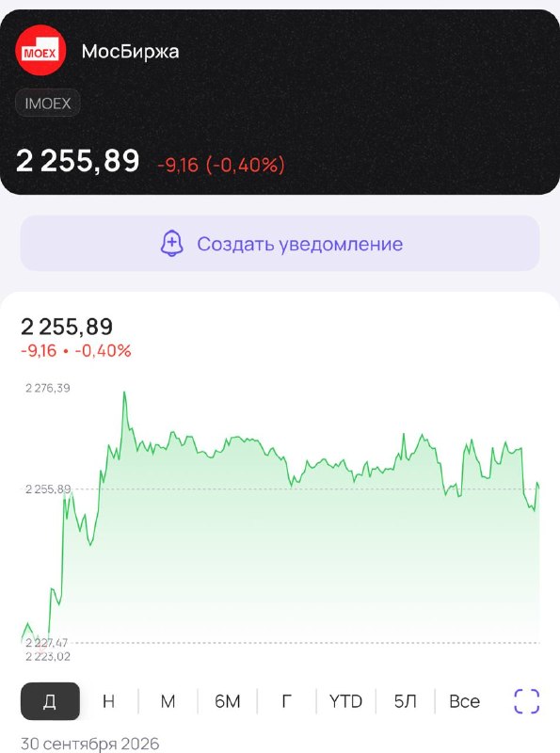Click the МосБиржа title text
Screen dimensions: 560x753
click(x=130, y=52)
